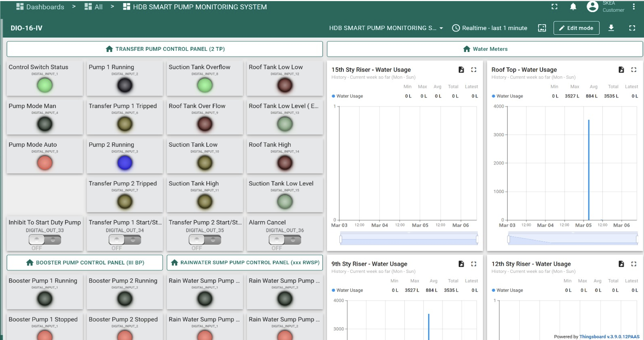Switch on the Alarm Cancel toggle
Screen dimensions: 644x340
pos(285,239)
